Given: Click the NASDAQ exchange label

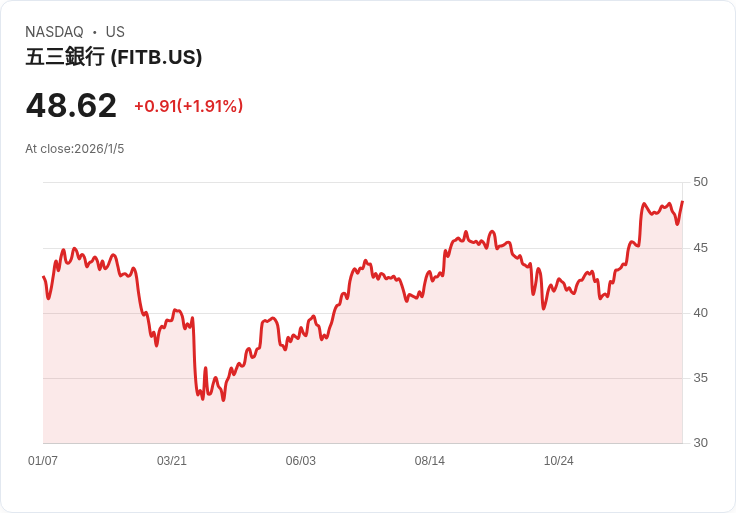Looking at the screenshot, I should click(54, 32).
